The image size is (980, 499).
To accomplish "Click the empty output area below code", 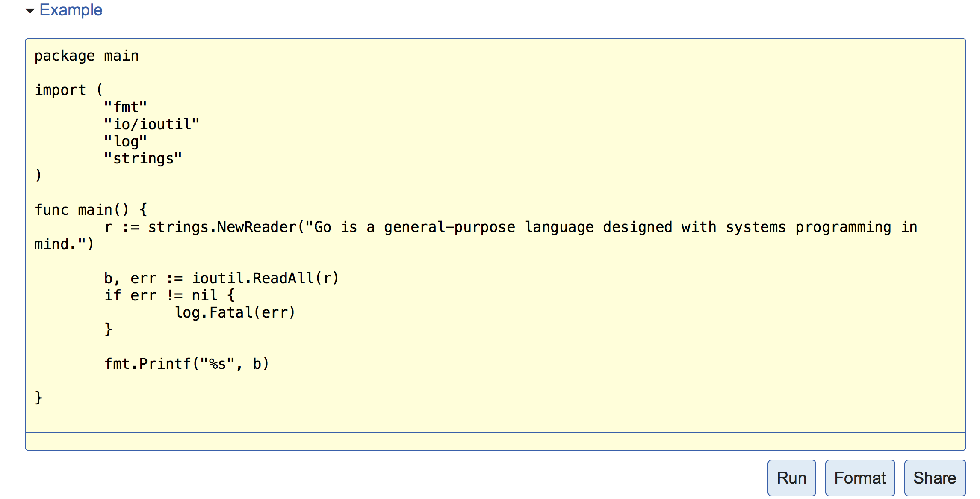I will point(495,441).
